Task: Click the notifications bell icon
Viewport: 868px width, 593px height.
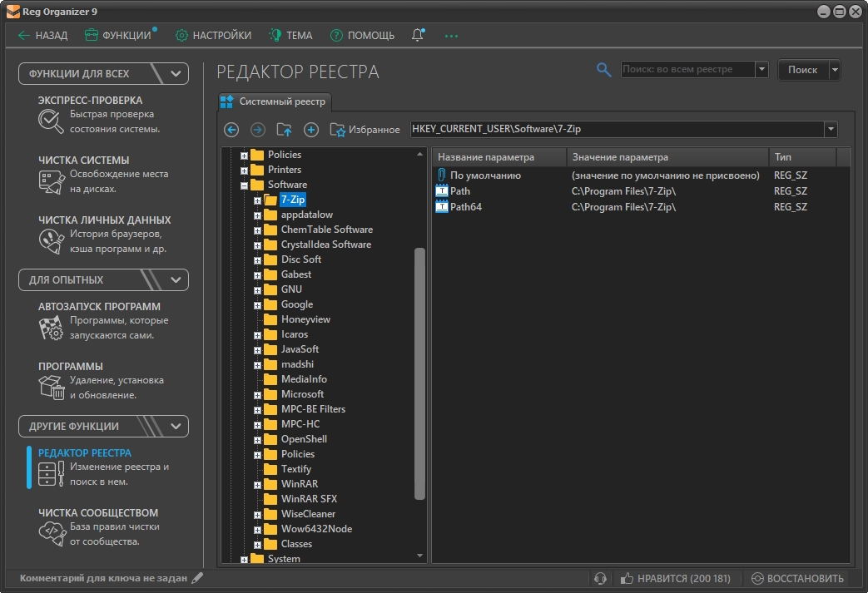Action: coord(418,36)
